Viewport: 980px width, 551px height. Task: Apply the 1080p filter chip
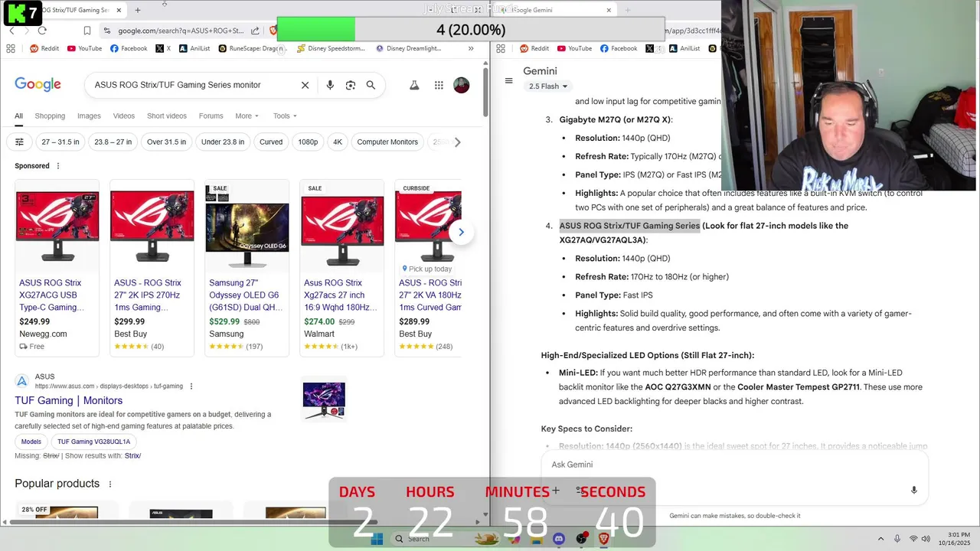click(309, 142)
